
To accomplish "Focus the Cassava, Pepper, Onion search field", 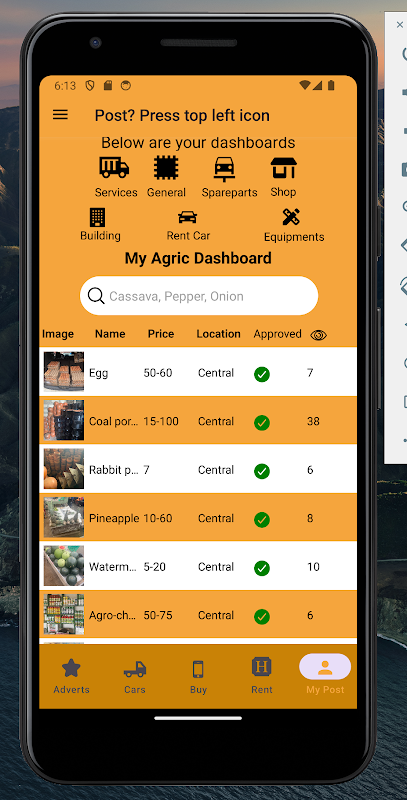I will click(199, 296).
